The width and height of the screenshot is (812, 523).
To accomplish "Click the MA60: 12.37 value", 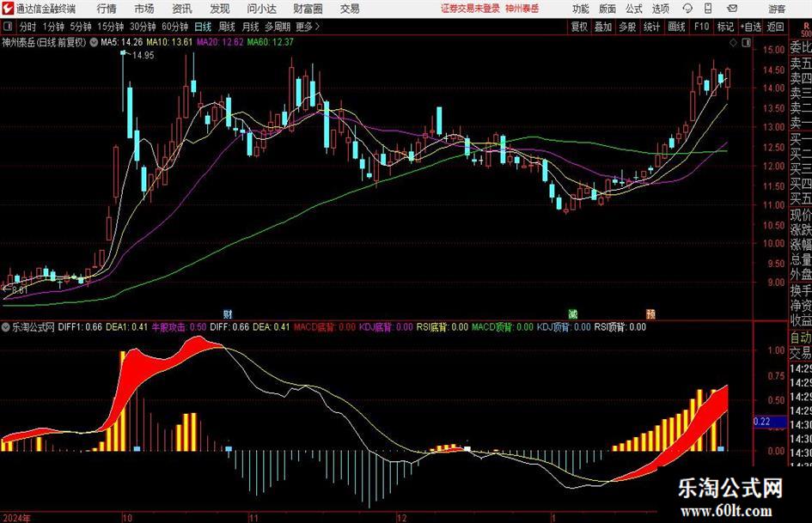I will (x=271, y=42).
